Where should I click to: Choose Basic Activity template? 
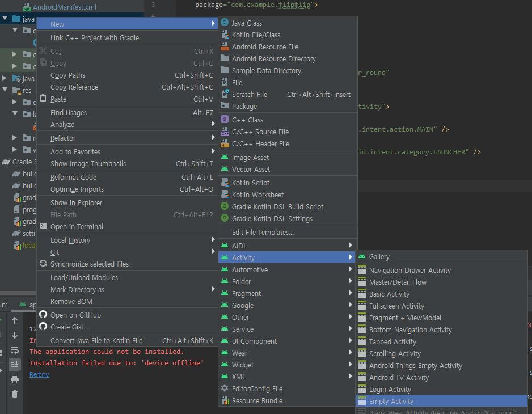click(x=441, y=294)
